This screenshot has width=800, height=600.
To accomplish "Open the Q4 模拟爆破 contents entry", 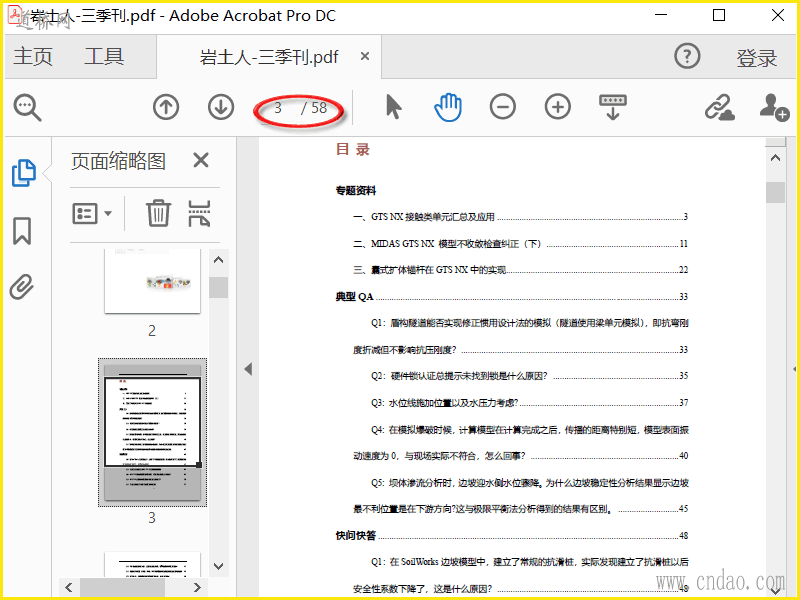I will (x=521, y=442).
